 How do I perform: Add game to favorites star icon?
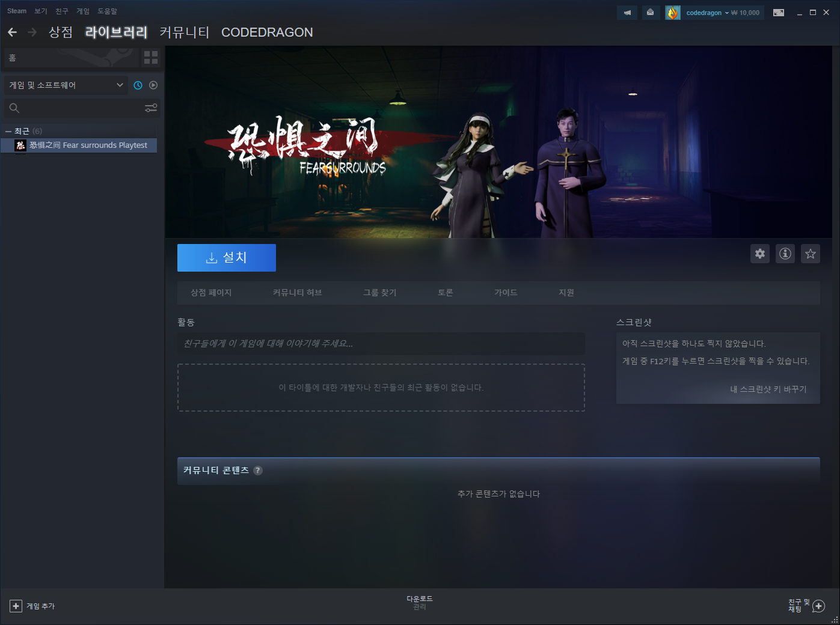811,254
